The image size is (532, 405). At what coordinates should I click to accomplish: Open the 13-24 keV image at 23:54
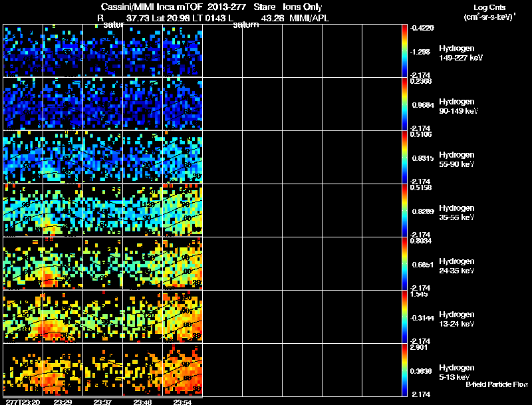tap(182, 317)
